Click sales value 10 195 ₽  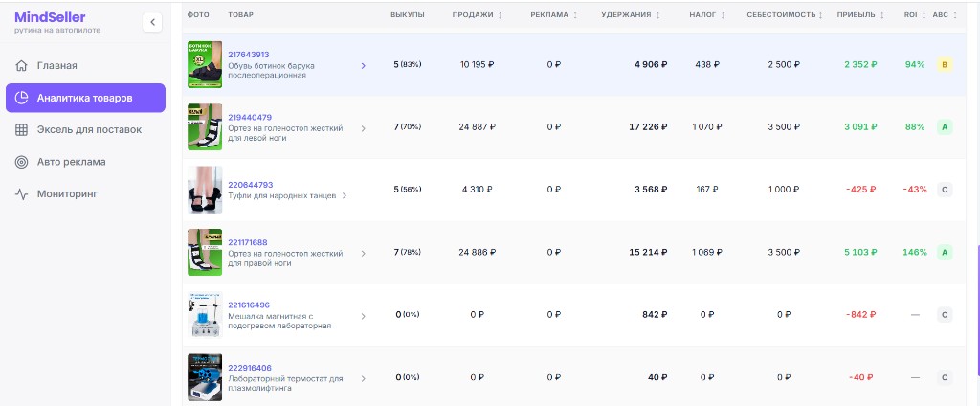477,64
